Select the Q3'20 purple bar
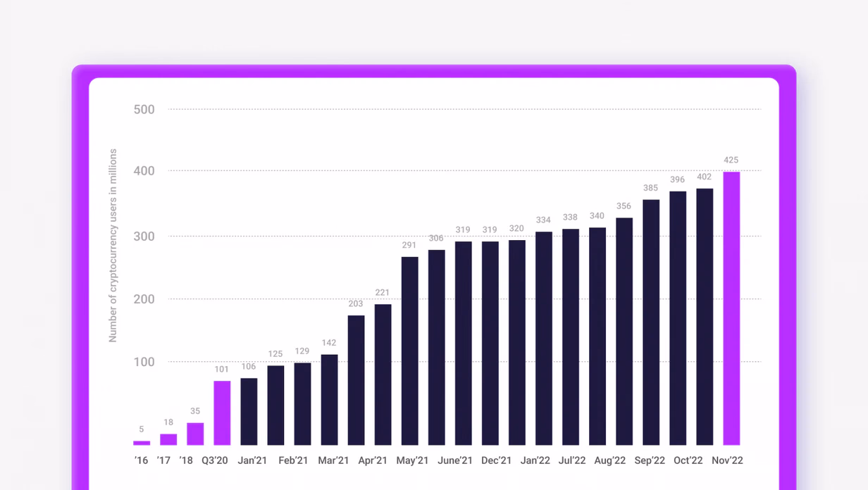Screen dimensions: 868x490 [x=222, y=413]
